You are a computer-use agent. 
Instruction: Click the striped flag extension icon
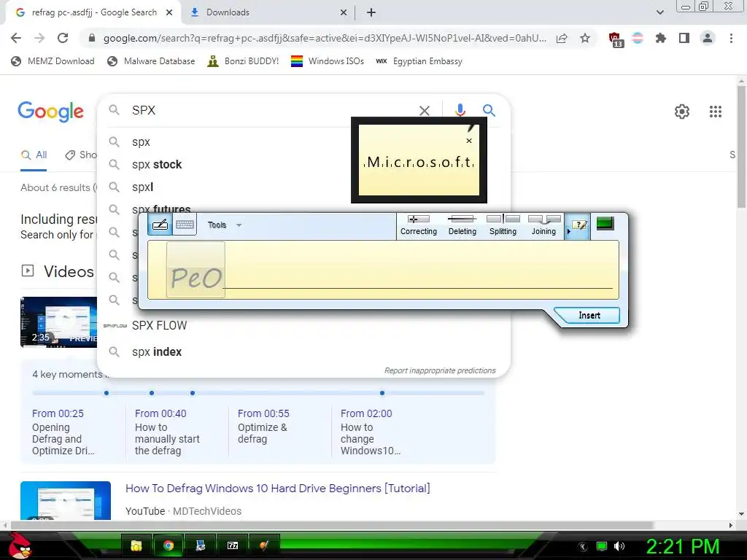pyautogui.click(x=638, y=38)
